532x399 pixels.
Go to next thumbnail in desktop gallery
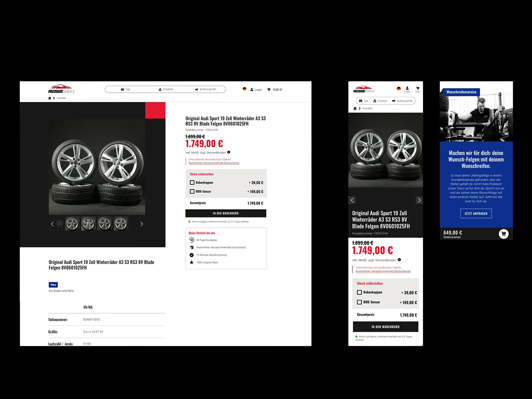142,224
